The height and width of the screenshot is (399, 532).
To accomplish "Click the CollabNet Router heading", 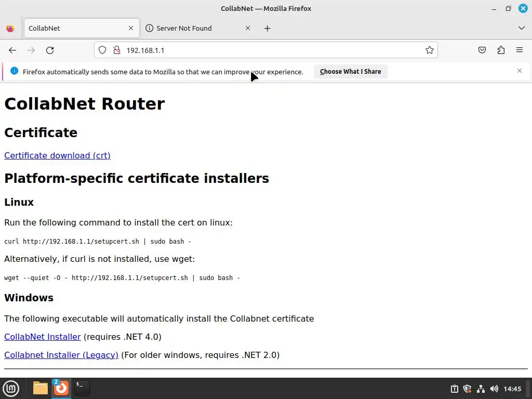I will 85,103.
